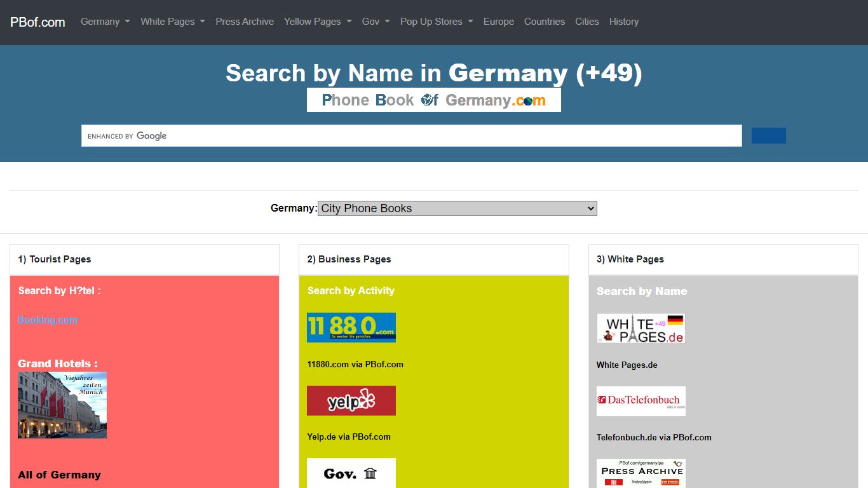Click the DasTelefonbuch logo
Screen dimensions: 868x488
[x=641, y=401]
